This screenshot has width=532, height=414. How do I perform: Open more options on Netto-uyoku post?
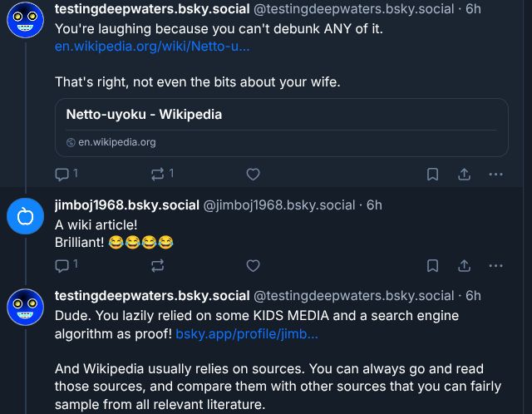(495, 174)
